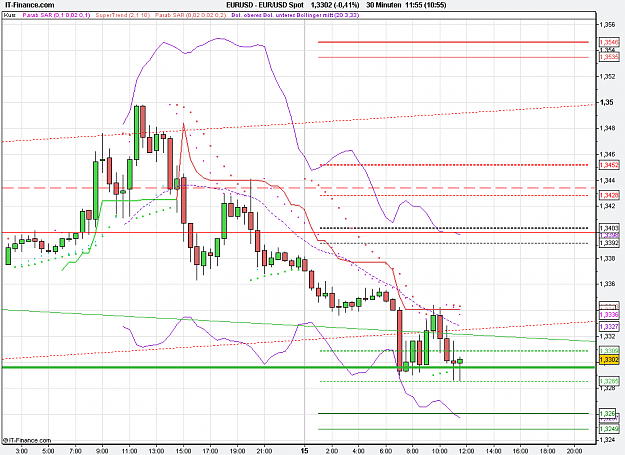Screen dimensions: 625x455
Task: Click the 20:00 time axis label
Action: tap(574, 451)
